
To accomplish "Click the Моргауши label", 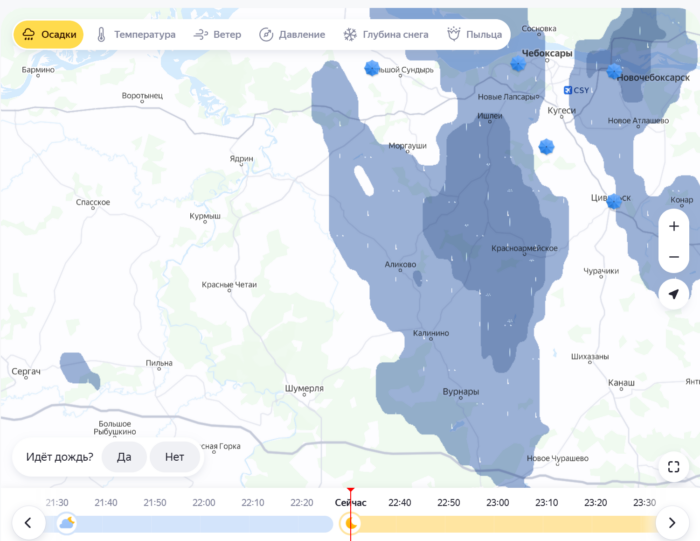I will tap(408, 146).
